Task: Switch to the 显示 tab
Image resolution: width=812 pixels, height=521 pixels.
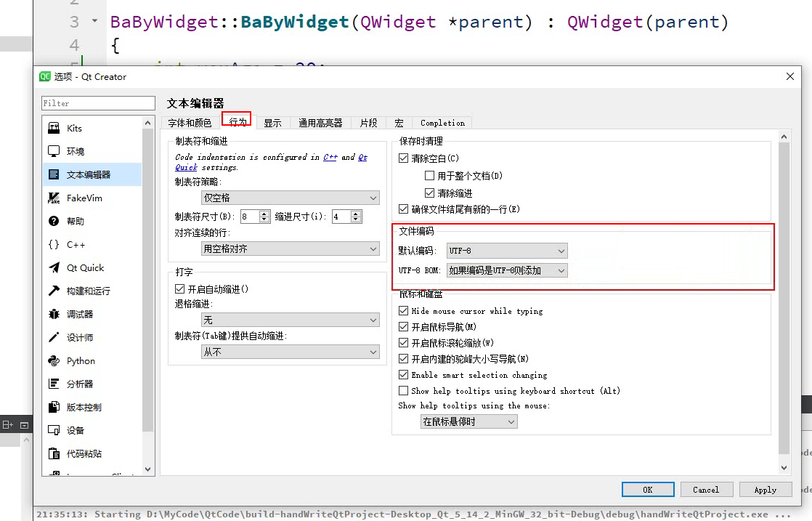Action: pos(273,122)
